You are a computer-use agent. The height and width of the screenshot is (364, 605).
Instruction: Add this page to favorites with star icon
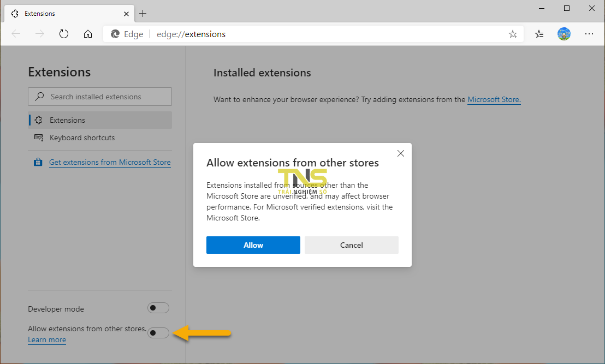pyautogui.click(x=513, y=33)
